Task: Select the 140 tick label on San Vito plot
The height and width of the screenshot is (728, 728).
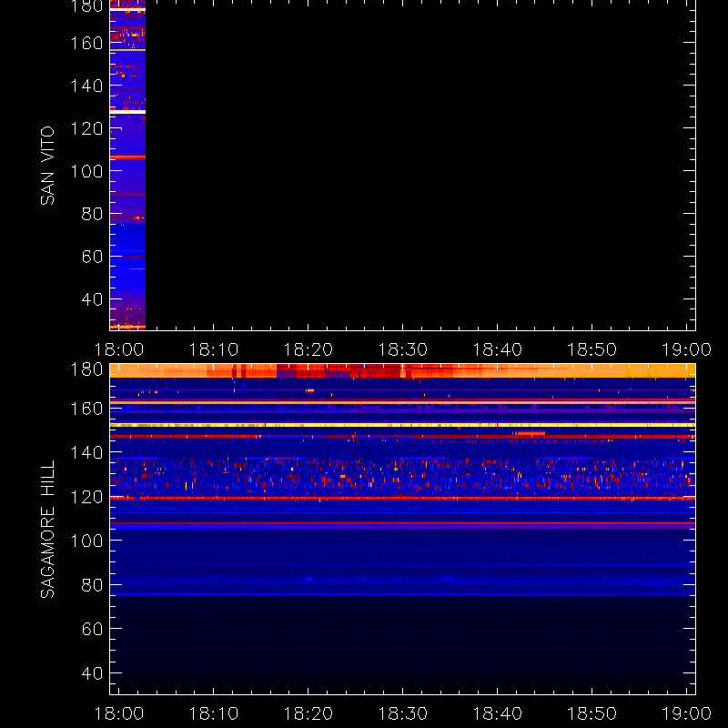Action: [86, 86]
